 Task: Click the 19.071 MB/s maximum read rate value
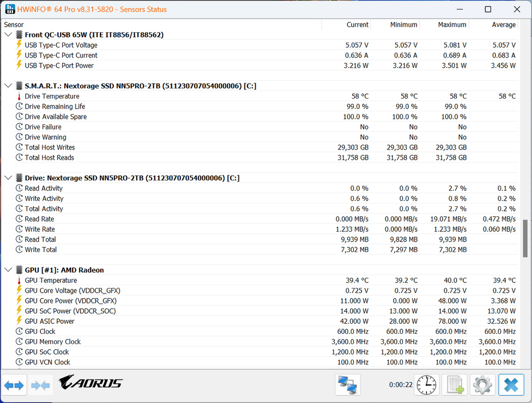(448, 219)
